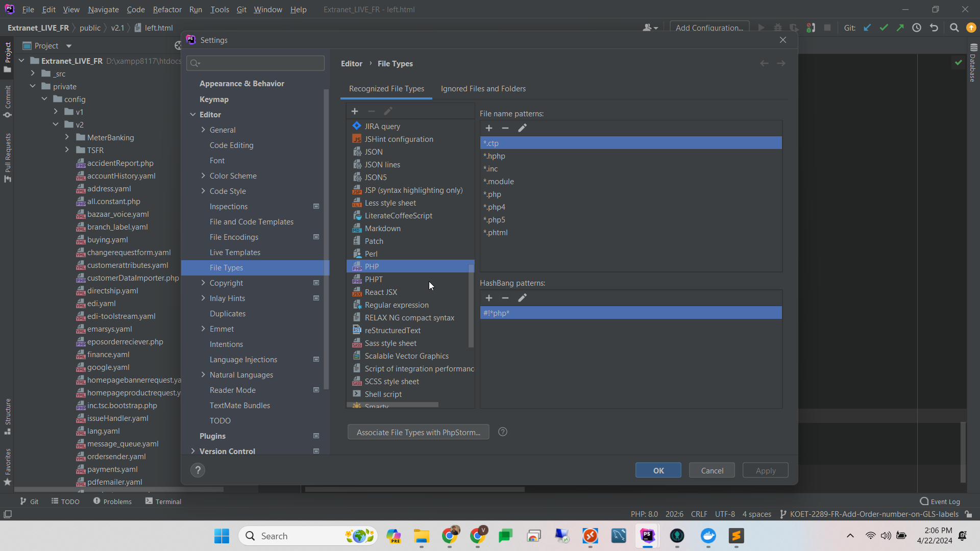
Task: Expand the Copyright settings node
Action: tap(203, 283)
